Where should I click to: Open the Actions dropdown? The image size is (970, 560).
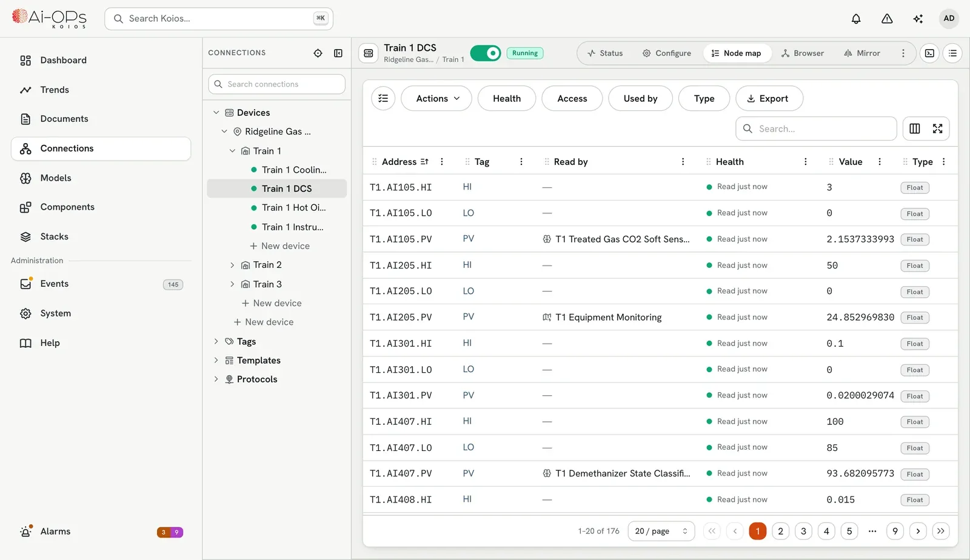(438, 98)
